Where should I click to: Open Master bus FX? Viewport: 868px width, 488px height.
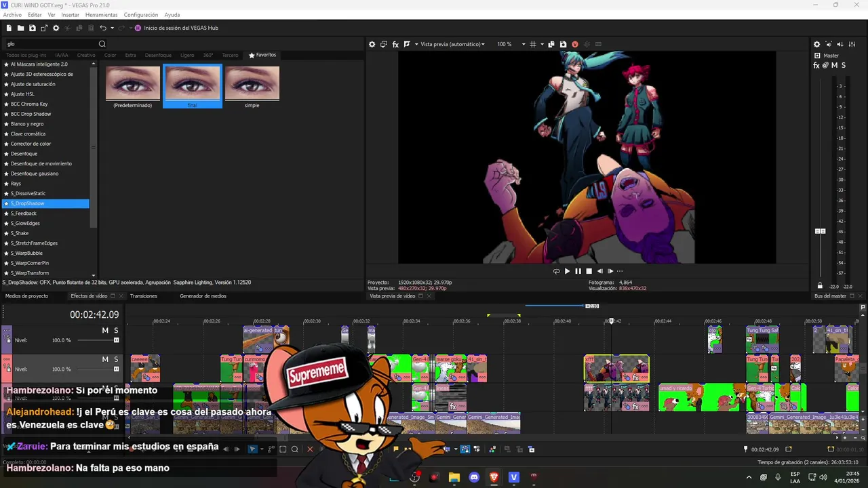point(816,65)
